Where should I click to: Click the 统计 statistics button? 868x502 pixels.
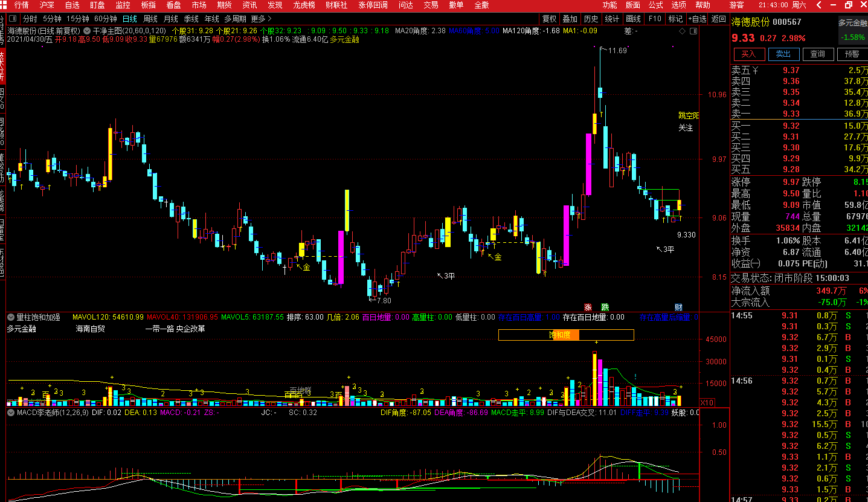click(612, 19)
